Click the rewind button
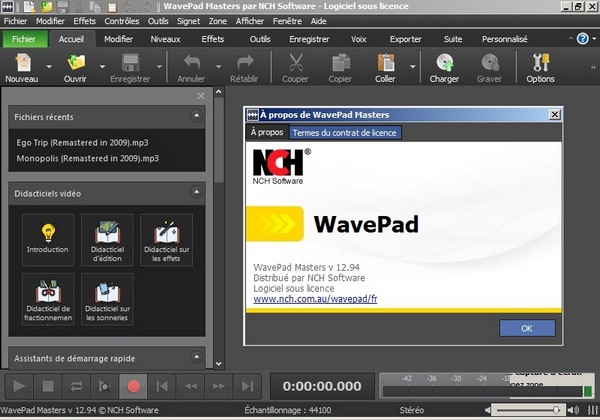Screen dimensions: 600x420 (191, 386)
